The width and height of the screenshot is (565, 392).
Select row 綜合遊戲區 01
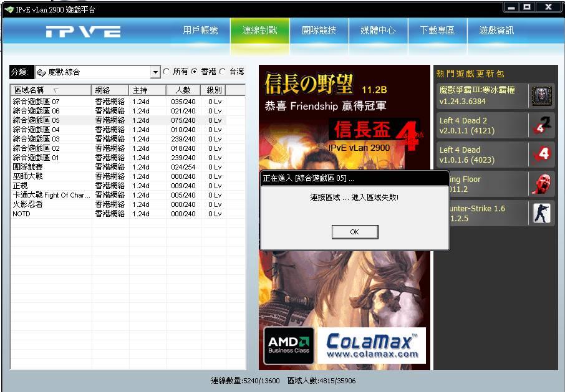[x=118, y=158]
